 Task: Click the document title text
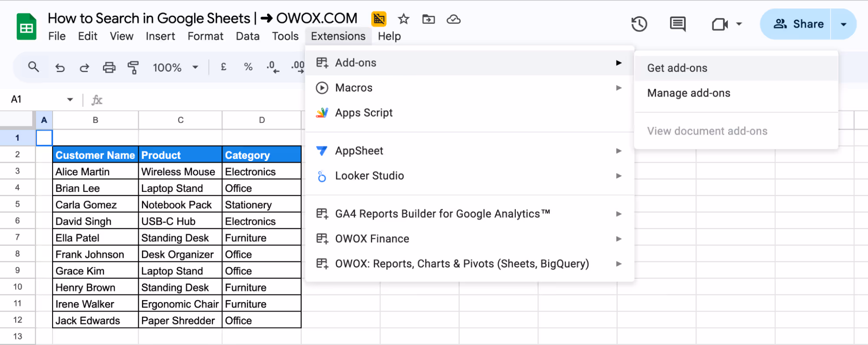[202, 18]
